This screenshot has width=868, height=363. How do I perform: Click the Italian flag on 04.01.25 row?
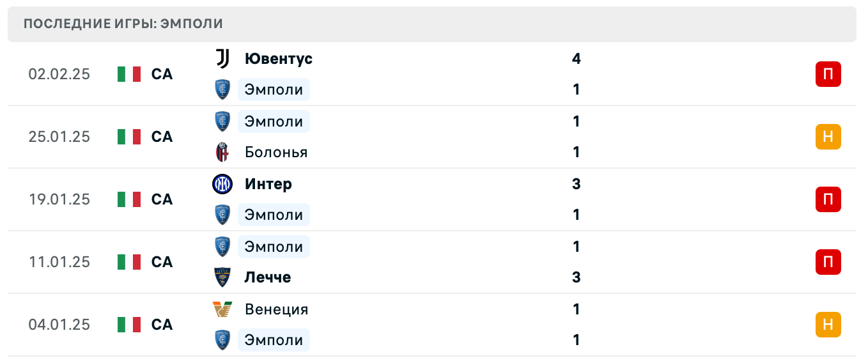point(129,325)
